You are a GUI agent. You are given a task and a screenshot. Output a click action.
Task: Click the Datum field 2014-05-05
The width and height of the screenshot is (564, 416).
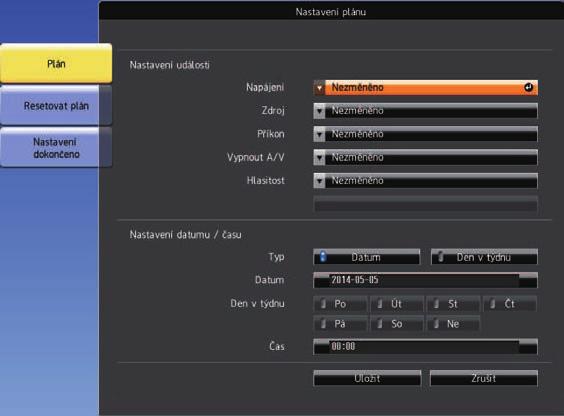426,280
